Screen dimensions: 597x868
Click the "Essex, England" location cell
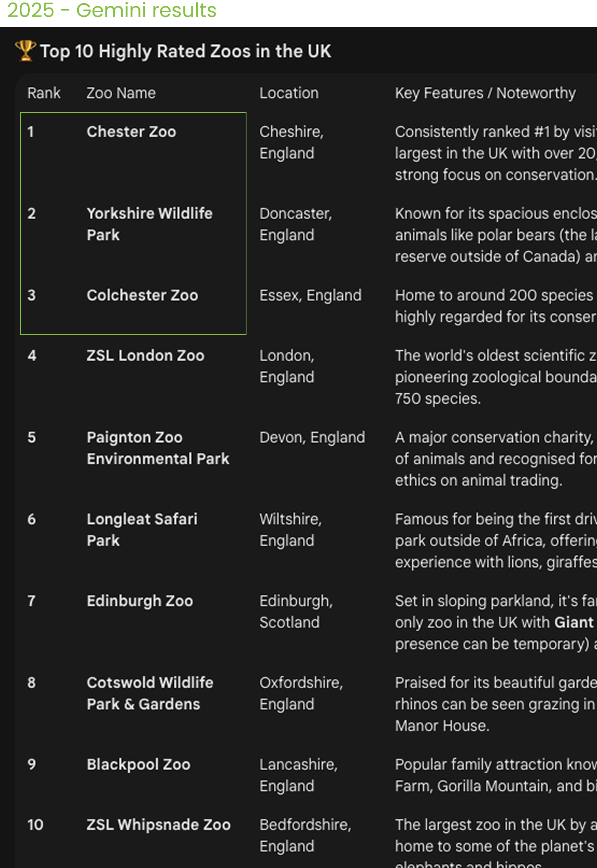point(310,295)
